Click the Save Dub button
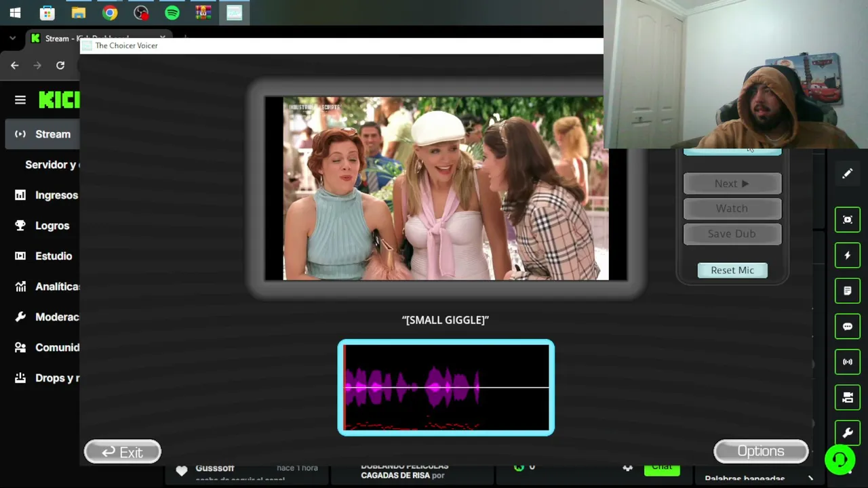This screenshot has height=488, width=868. pos(732,234)
